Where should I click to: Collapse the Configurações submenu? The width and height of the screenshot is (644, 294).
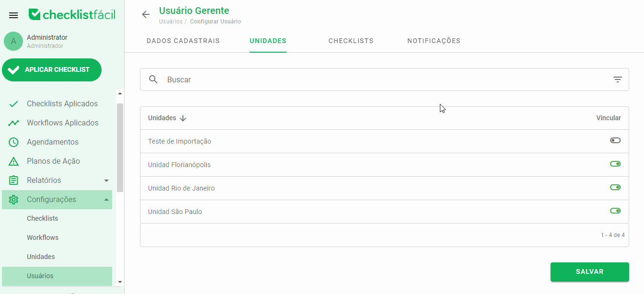[106, 199]
